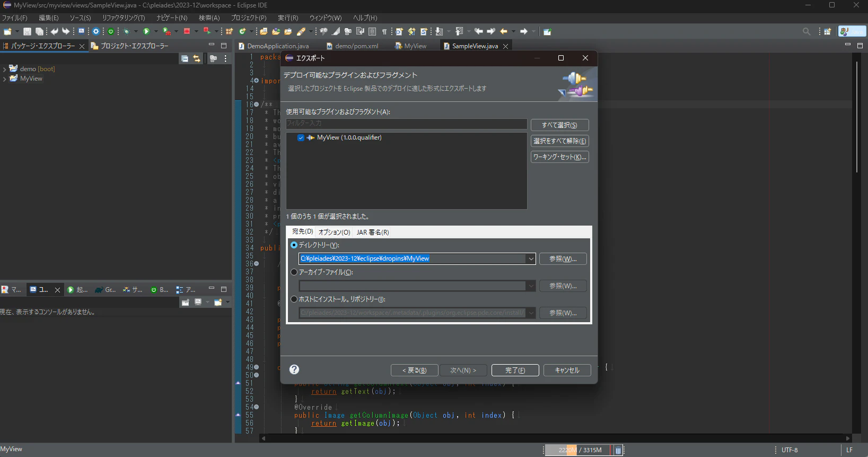
Task: Click the ワーキング・セット(K)... button
Action: tap(559, 157)
